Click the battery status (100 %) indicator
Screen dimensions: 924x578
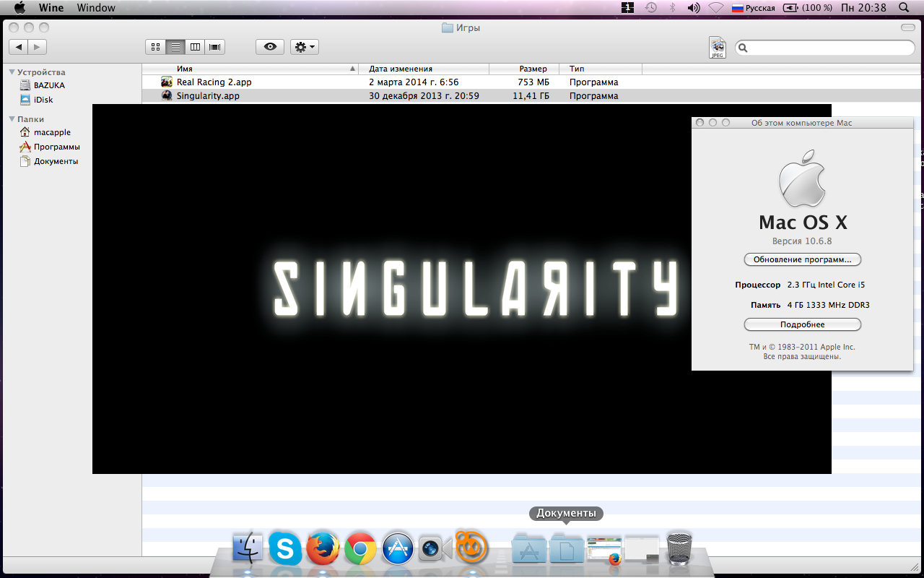(808, 8)
